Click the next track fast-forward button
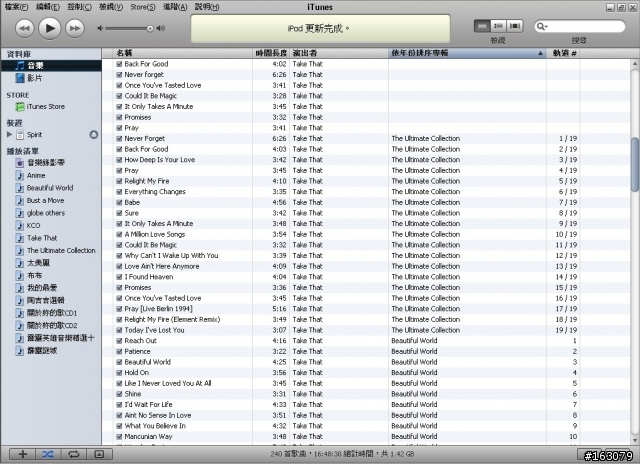 (75, 29)
